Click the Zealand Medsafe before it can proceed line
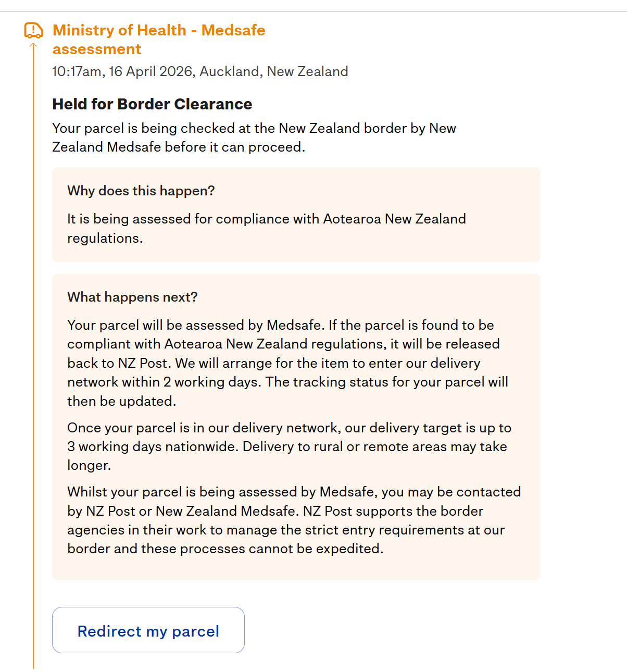 coord(179,147)
